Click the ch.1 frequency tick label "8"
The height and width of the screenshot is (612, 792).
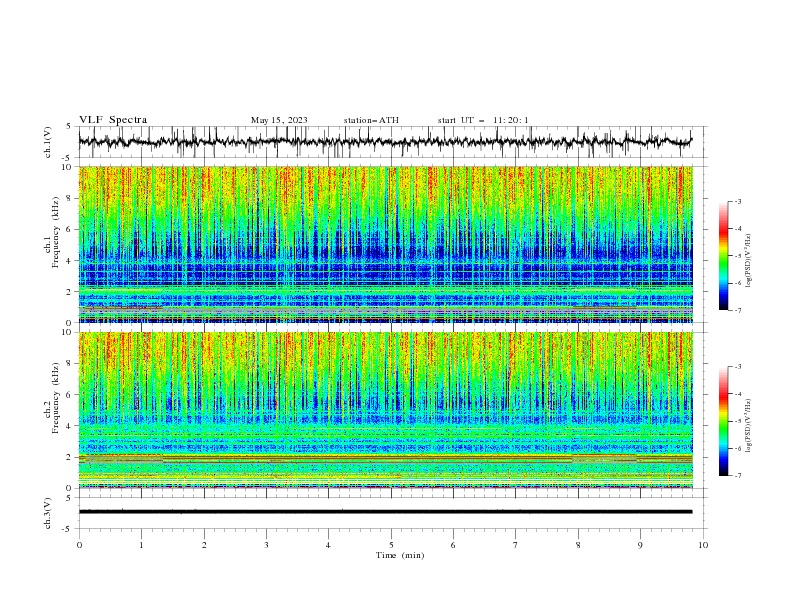pos(70,198)
